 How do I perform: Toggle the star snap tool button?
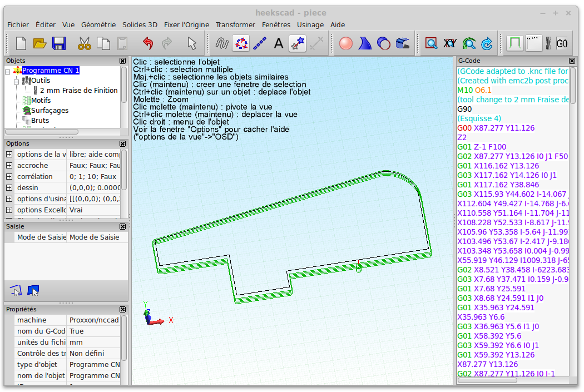298,43
